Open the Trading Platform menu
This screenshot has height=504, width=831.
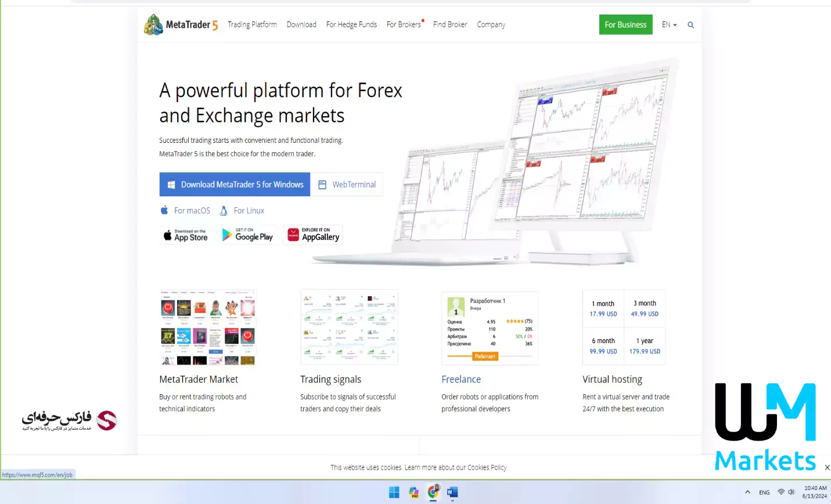click(x=252, y=24)
